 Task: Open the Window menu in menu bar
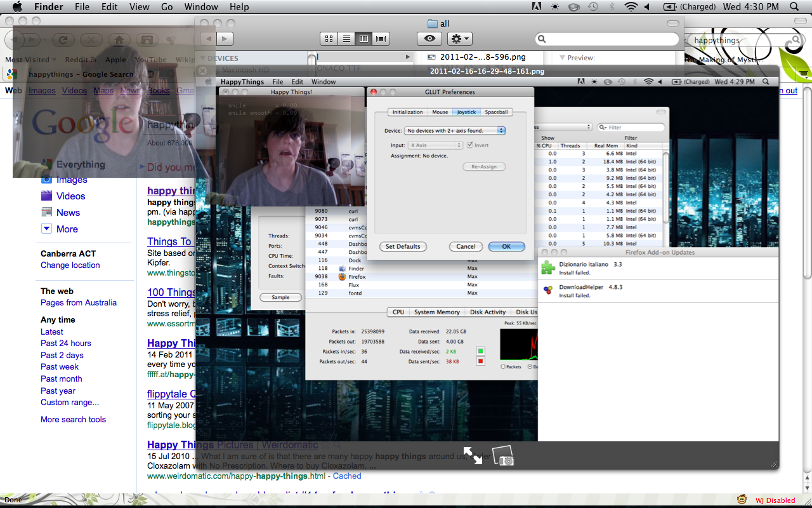200,7
